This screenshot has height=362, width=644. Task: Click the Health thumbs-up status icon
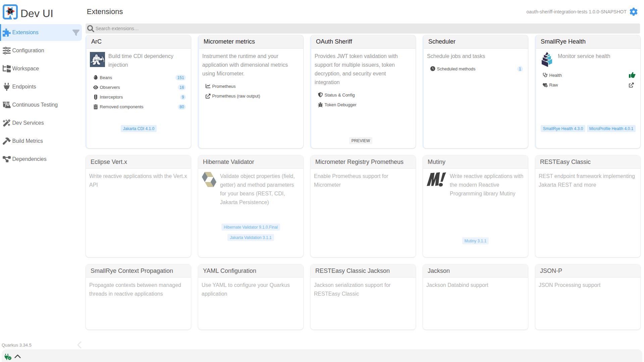(x=632, y=75)
